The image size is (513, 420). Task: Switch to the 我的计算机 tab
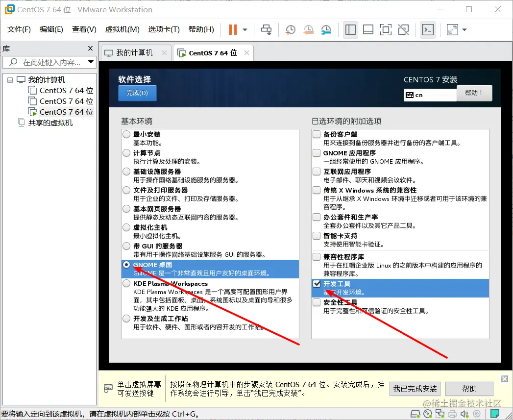[134, 53]
